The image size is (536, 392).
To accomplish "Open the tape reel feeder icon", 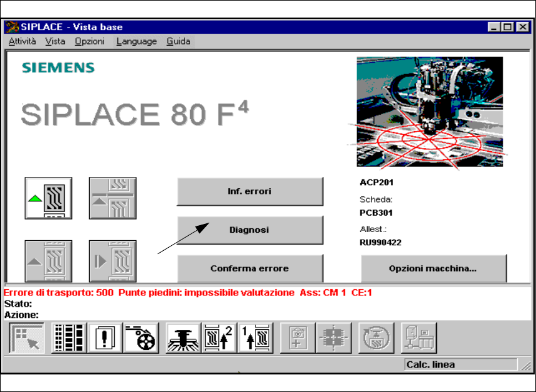I will tap(141, 337).
